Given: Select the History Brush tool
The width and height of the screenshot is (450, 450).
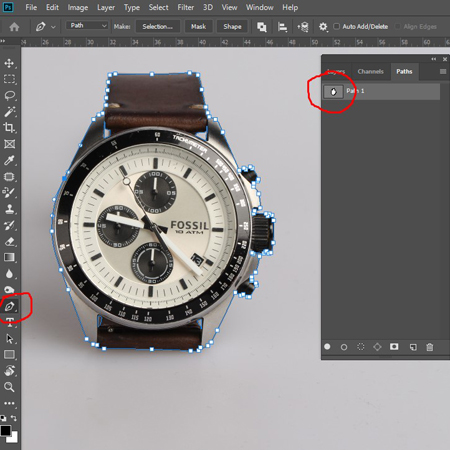Looking at the screenshot, I should (x=9, y=225).
